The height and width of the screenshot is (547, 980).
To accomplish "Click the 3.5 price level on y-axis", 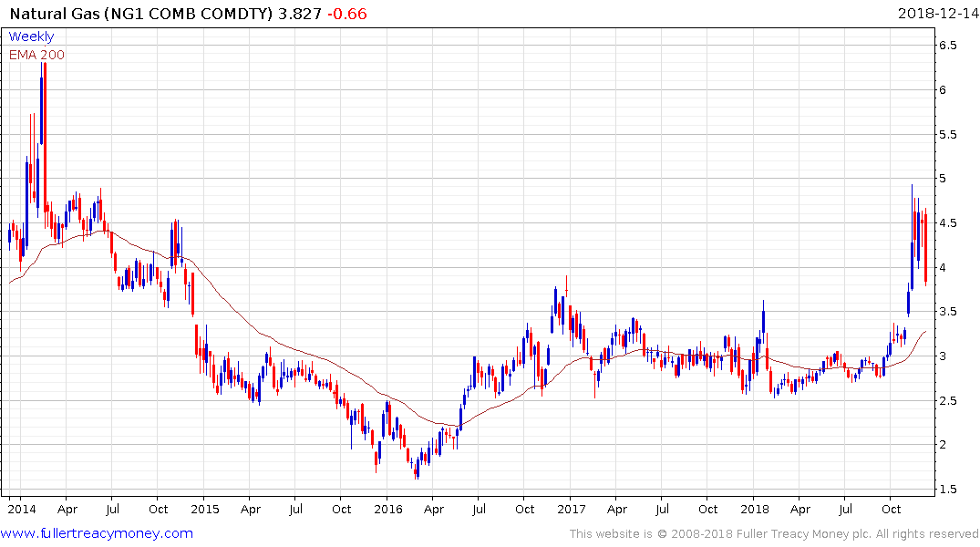I will click(946, 312).
